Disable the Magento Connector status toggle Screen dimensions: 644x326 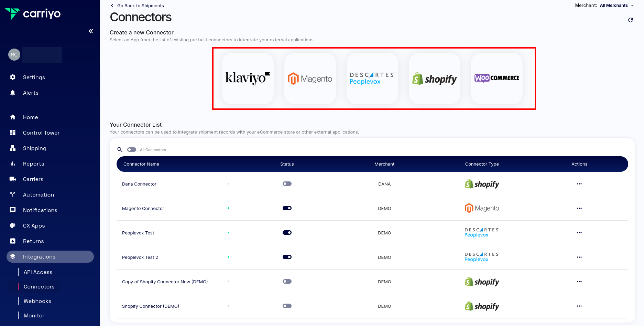tap(287, 208)
